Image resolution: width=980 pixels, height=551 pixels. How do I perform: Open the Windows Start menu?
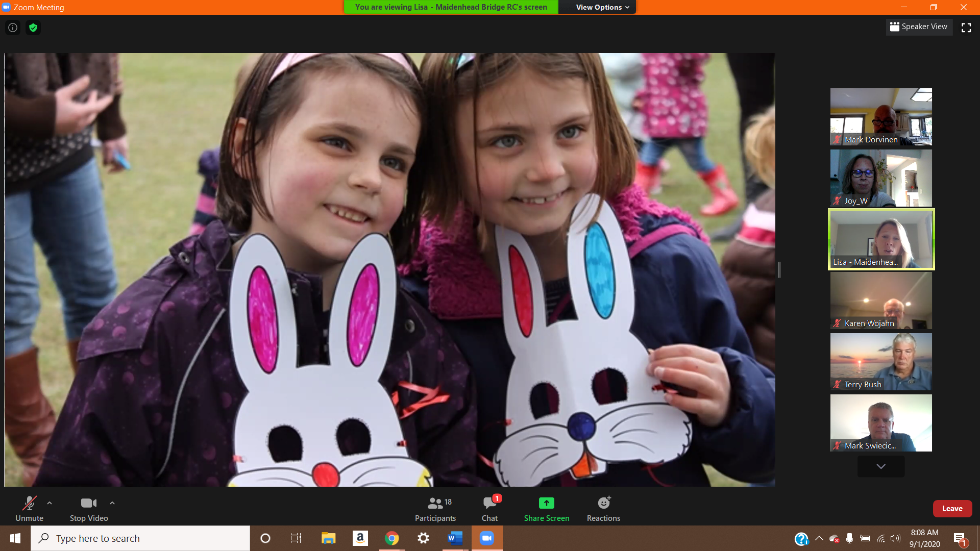tap(15, 538)
